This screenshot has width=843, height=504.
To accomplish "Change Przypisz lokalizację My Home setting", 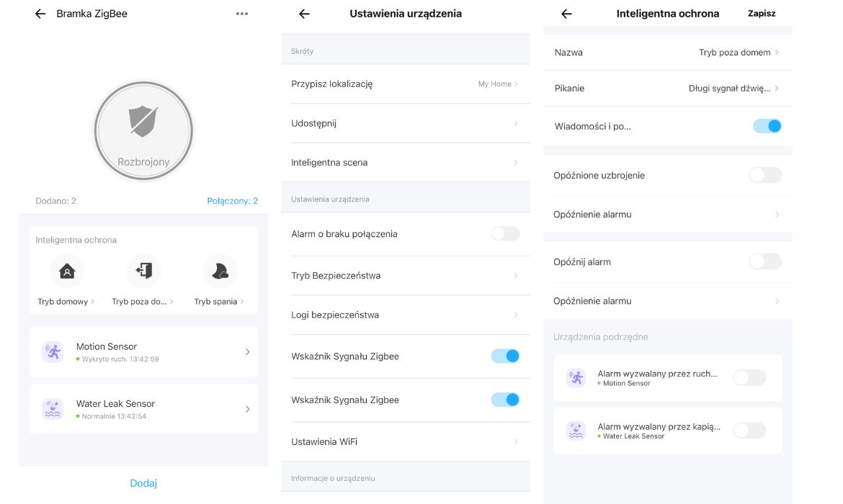I will [498, 84].
